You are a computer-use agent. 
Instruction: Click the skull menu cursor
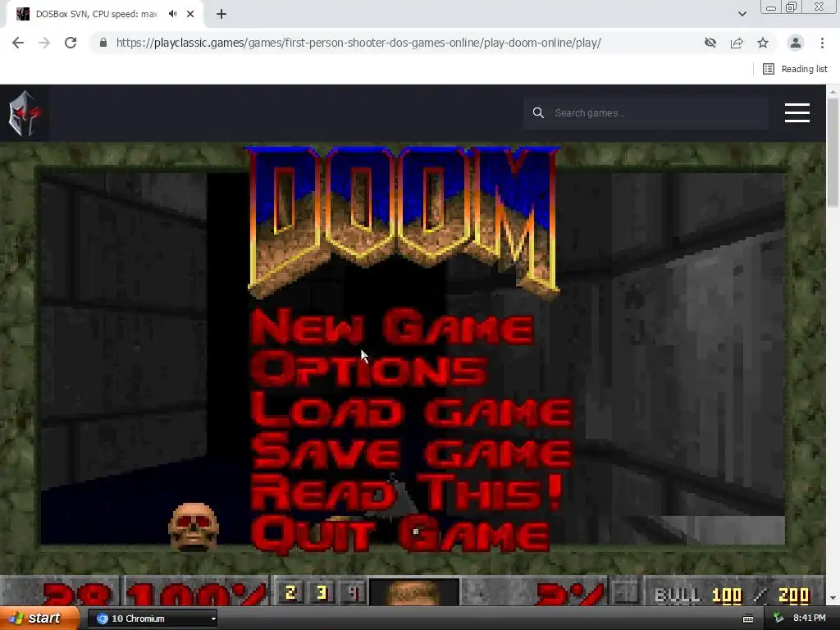[x=194, y=527]
